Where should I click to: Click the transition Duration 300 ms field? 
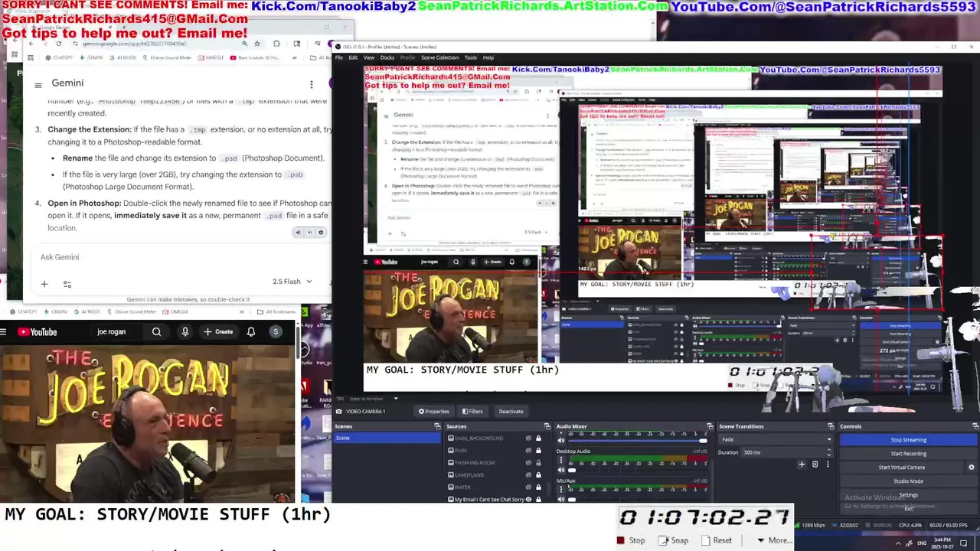787,452
